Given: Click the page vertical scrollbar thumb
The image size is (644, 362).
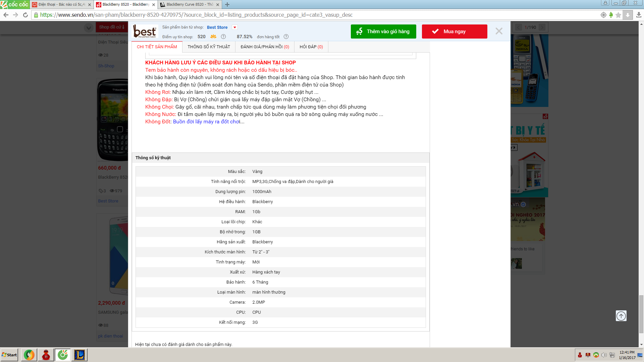Looking at the screenshot, I should [641, 314].
